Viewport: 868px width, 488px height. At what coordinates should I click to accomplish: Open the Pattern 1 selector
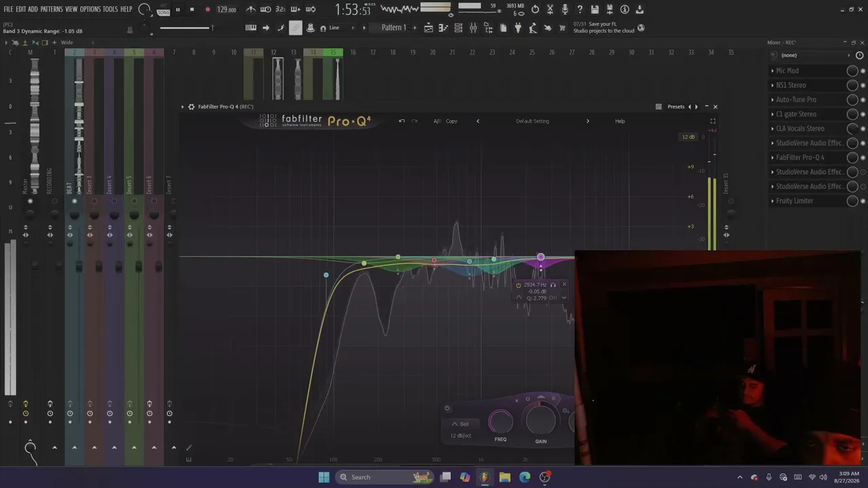(394, 28)
